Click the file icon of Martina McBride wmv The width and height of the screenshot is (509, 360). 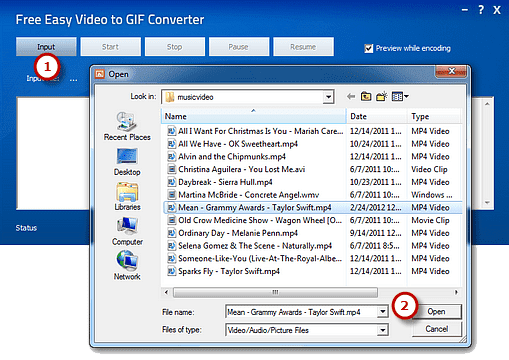point(171,195)
